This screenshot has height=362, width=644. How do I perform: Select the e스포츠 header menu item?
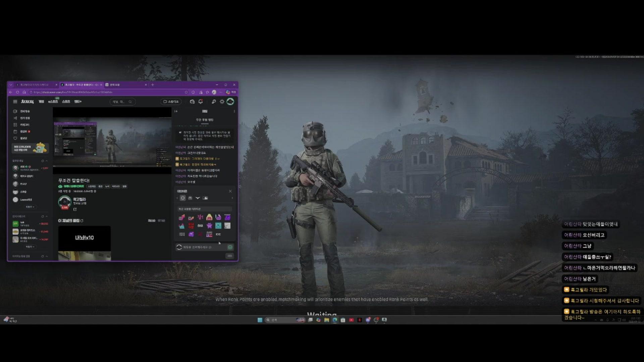(x=53, y=102)
